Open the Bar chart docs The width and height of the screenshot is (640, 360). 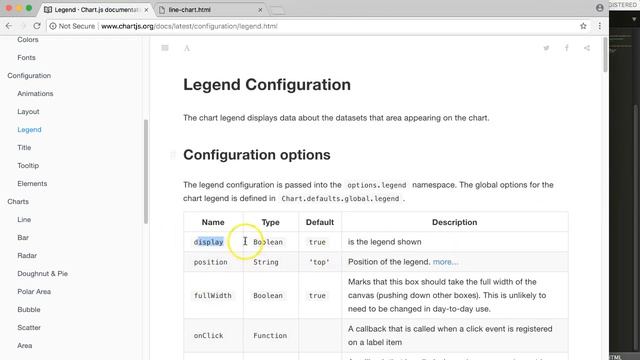click(23, 237)
